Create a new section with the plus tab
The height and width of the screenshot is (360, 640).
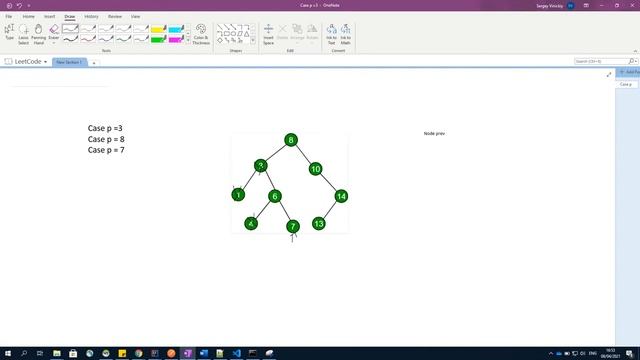(x=94, y=63)
